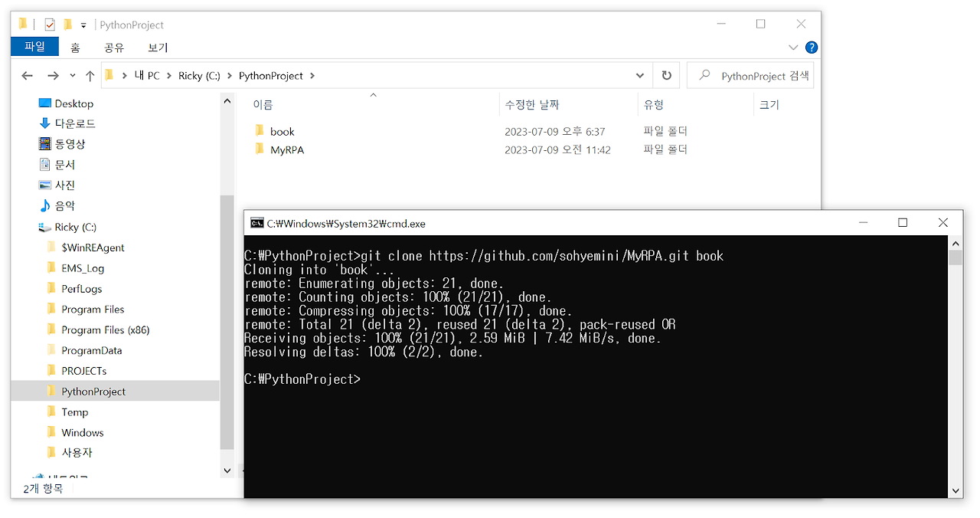
Task: Go forward with the right arrow
Action: [53, 76]
